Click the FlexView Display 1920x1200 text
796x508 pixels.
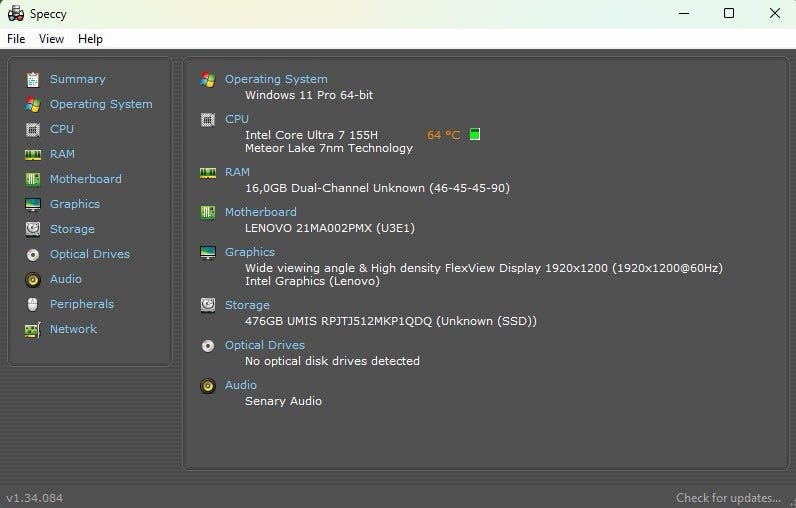click(x=483, y=268)
